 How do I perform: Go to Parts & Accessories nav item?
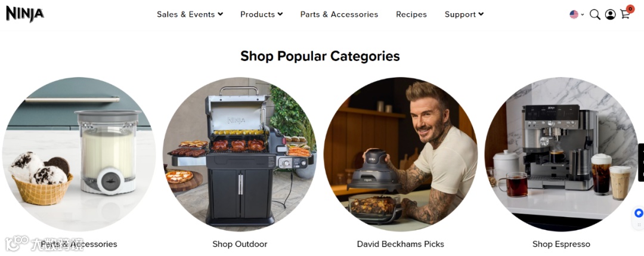pyautogui.click(x=339, y=14)
